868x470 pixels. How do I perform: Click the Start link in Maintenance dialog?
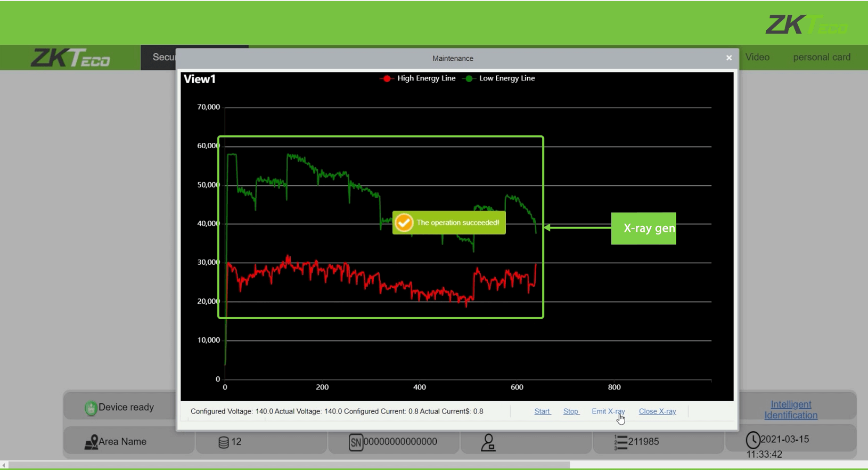542,411
